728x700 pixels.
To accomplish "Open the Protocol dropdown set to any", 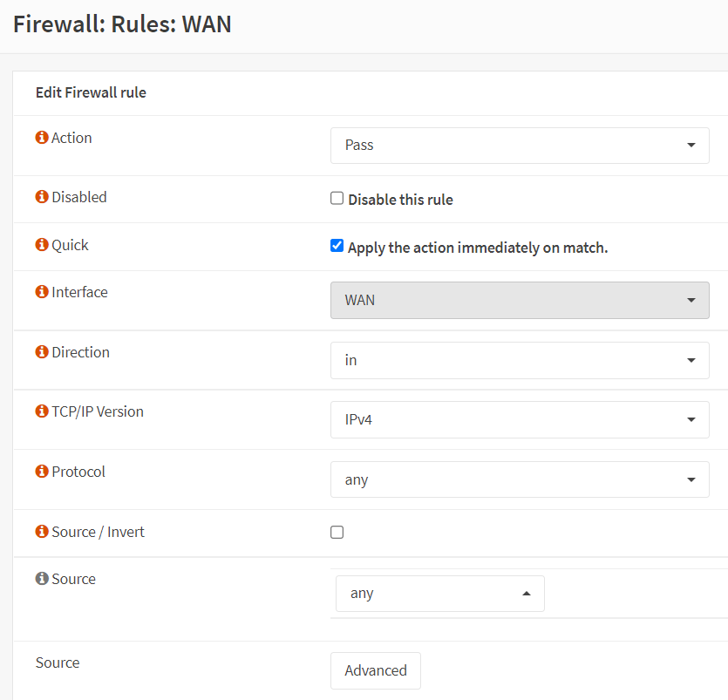I will pyautogui.click(x=520, y=479).
